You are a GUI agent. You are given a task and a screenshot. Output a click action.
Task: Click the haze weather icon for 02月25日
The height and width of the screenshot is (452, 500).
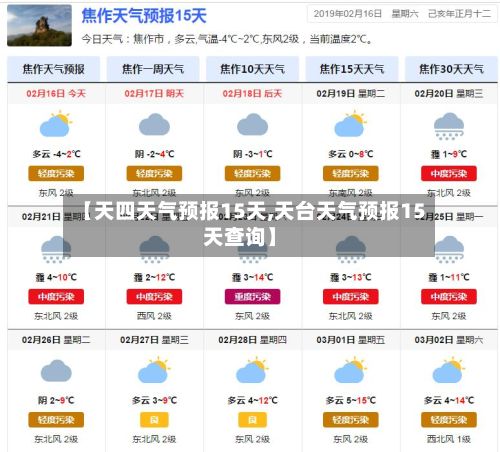coord(449,249)
